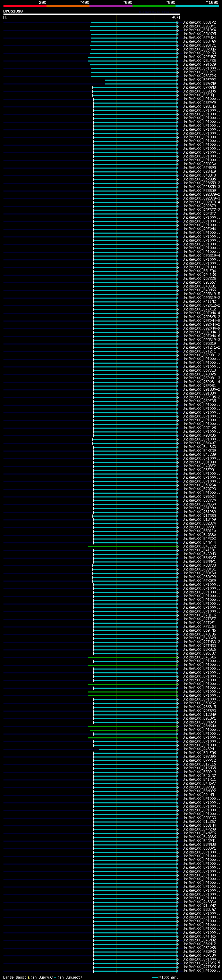Image resolution: width=222 pixels, height=980 pixels.
Task: Select hit label UniRef100_B4KEG9
Action: click(199, 451)
